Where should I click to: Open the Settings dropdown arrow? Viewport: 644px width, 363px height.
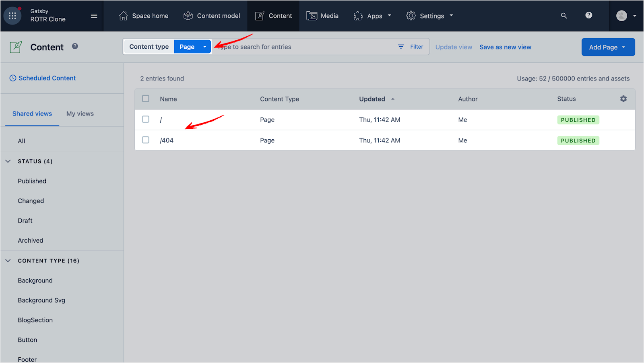pos(451,16)
